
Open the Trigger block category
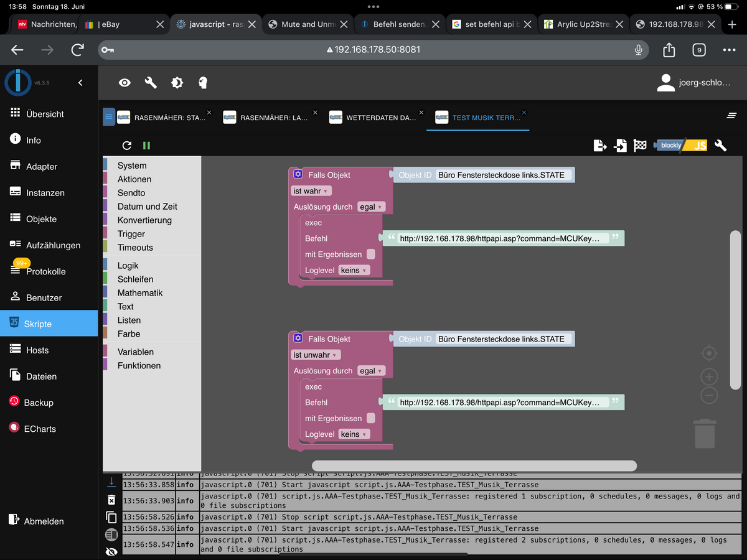click(131, 234)
